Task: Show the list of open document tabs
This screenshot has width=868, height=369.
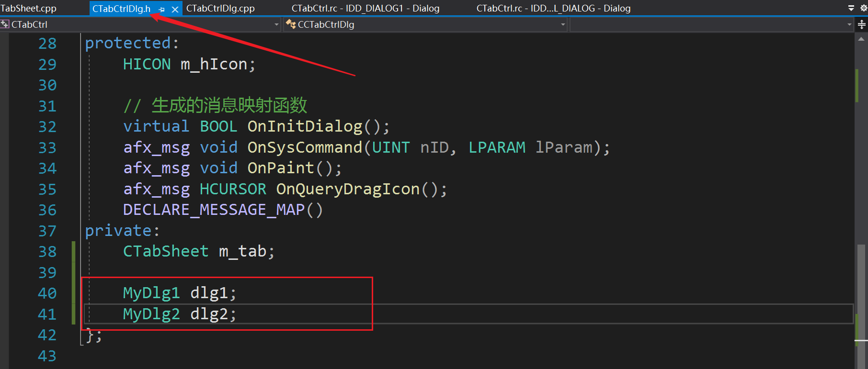Action: tap(851, 8)
